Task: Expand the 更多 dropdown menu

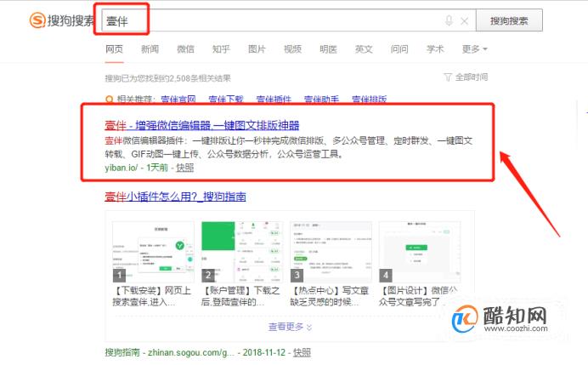Action: point(474,49)
